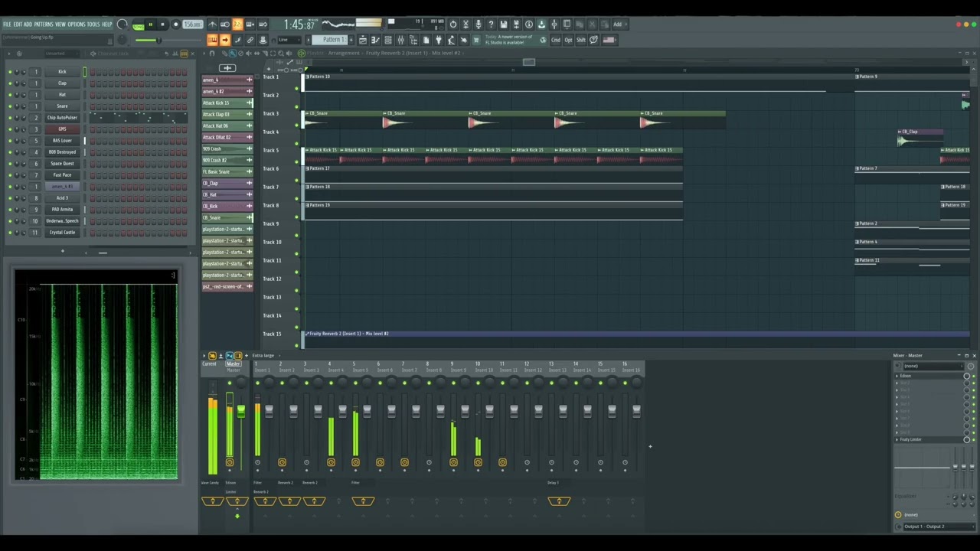Mute playlist Track 3 LED
The image size is (980, 551).
[296, 125]
